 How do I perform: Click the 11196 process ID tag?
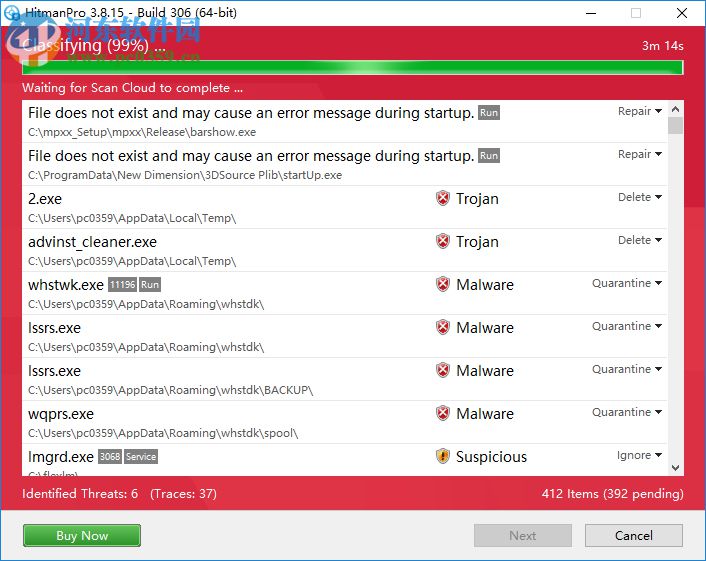point(122,285)
